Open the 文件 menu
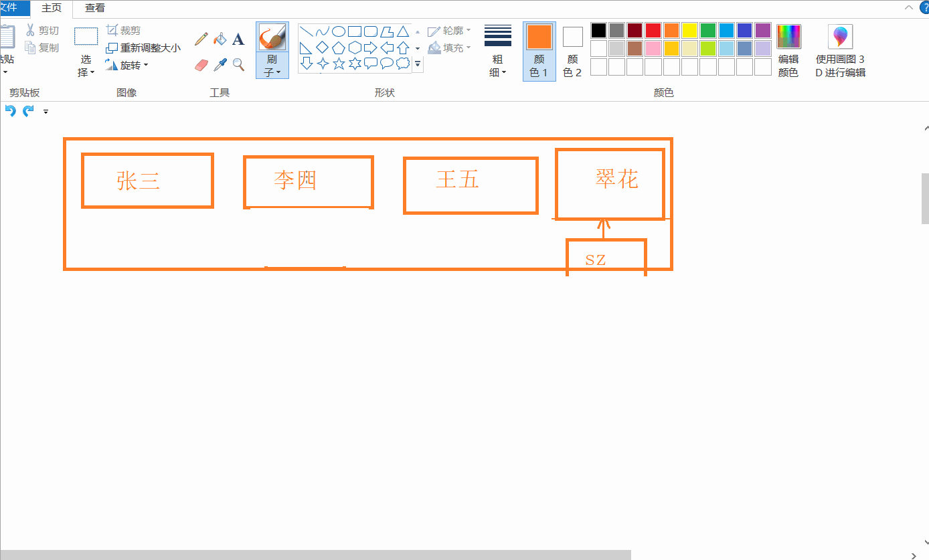Viewport: 929px width, 560px height. 10,8
